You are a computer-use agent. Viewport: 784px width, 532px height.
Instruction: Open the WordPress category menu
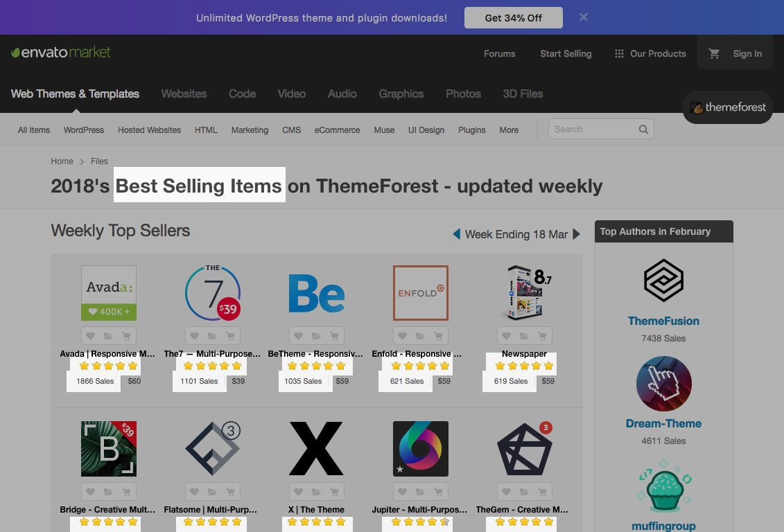83,130
